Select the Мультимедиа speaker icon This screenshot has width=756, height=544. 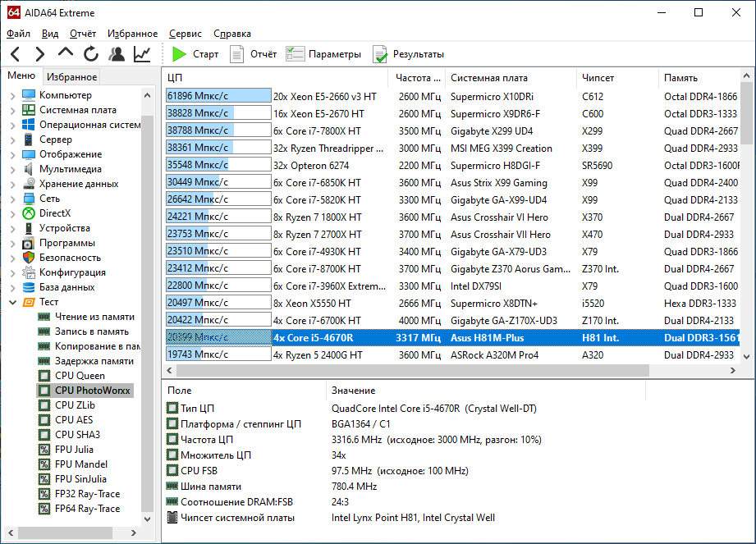pyautogui.click(x=29, y=169)
